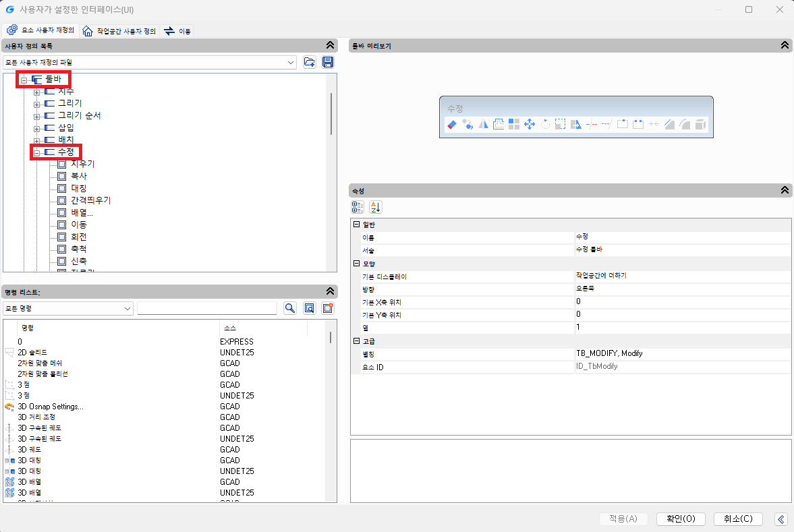
Task: Switch to the 요소 사용자 재정의 tab
Action: click(x=40, y=30)
